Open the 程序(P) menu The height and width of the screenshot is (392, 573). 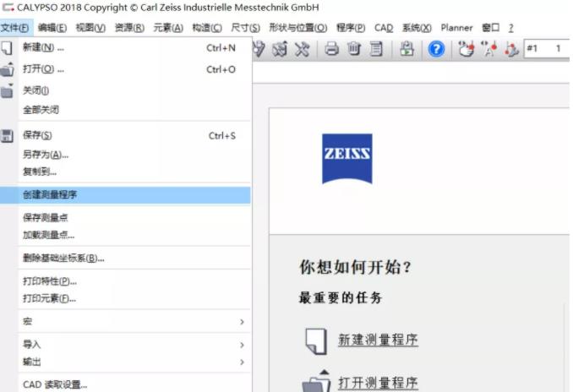351,28
